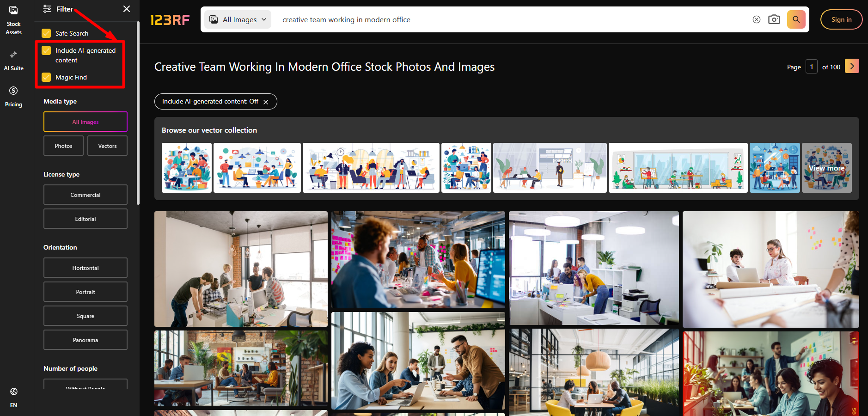Open AI Suite from the sidebar

point(13,61)
